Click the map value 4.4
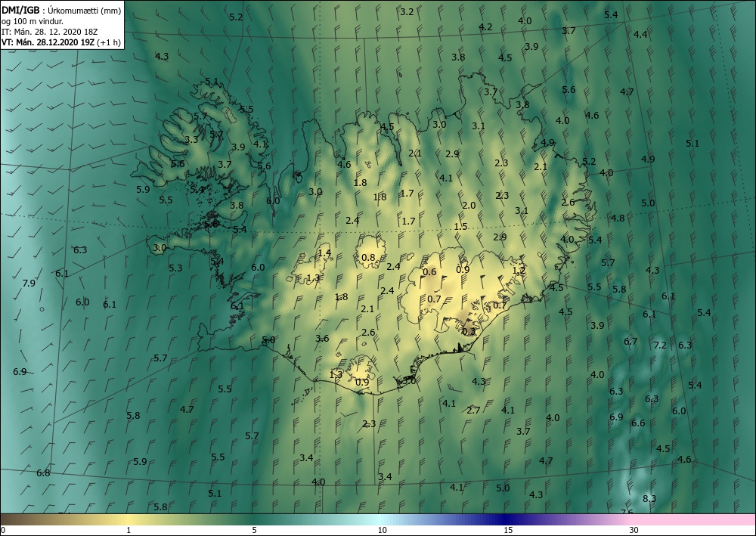The image size is (756, 536). tap(641, 34)
